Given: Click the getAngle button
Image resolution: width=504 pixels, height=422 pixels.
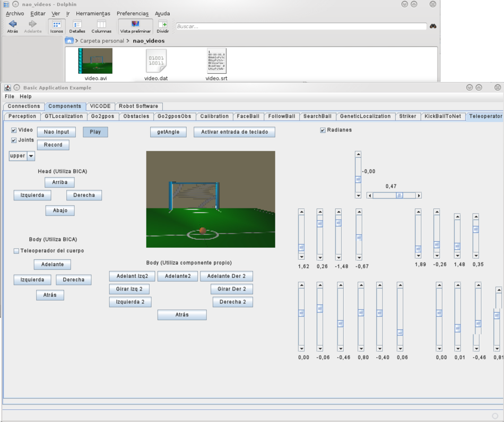Looking at the screenshot, I should 168,132.
